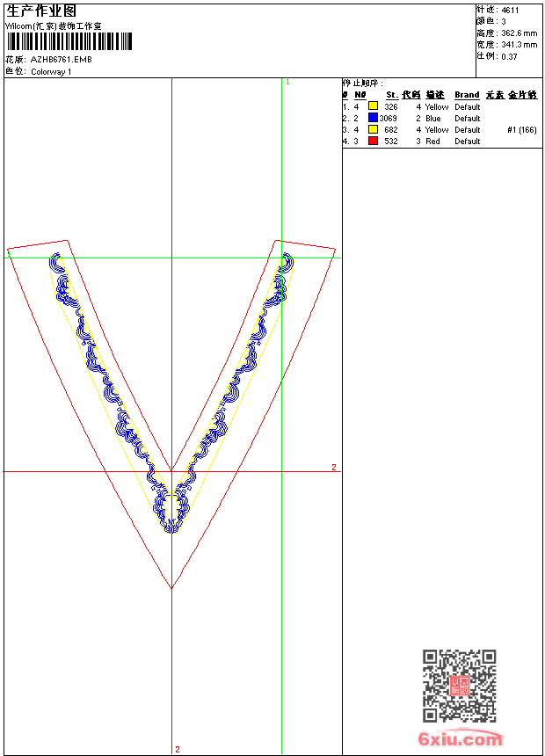Click the 生产作业图 title heading
The height and width of the screenshot is (756, 545).
tap(41, 11)
